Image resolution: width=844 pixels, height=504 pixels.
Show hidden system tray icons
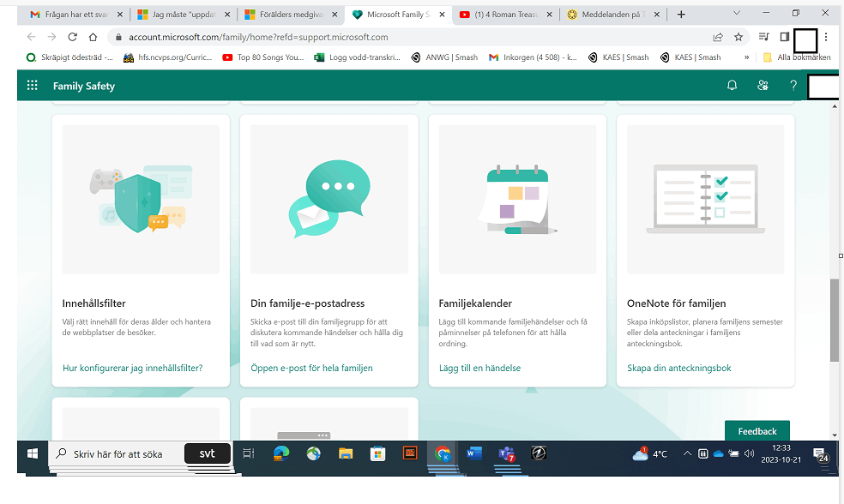(687, 454)
